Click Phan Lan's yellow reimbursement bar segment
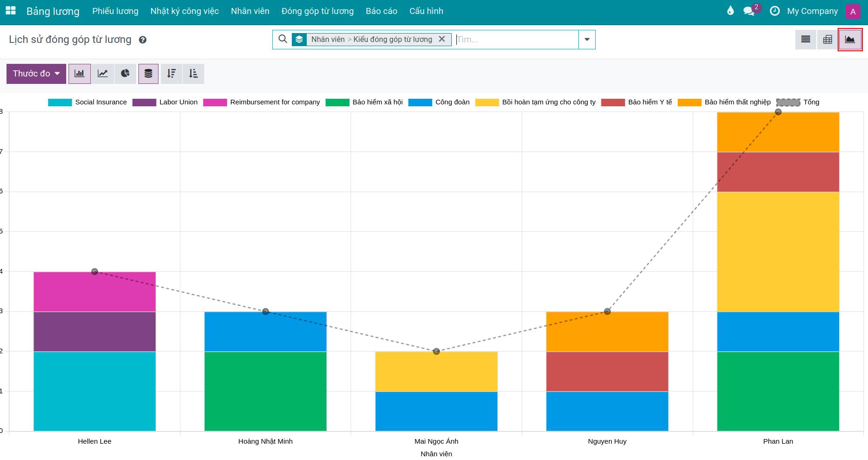 (778, 252)
